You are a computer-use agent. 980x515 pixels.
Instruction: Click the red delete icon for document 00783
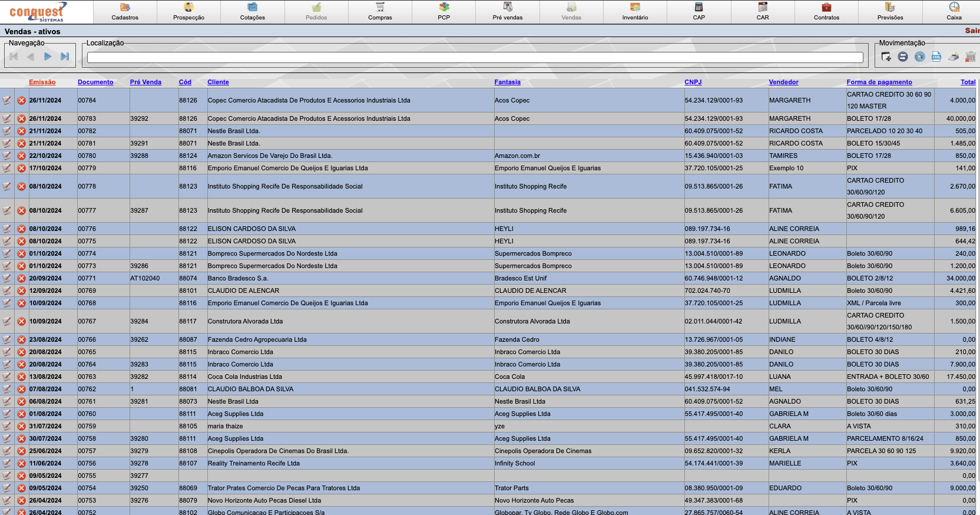point(22,119)
